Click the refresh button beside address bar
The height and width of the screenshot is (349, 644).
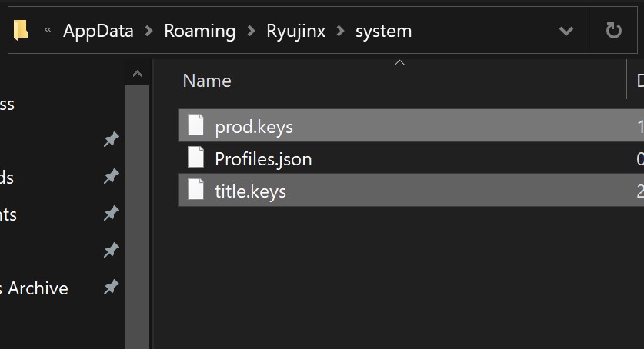coord(613,31)
